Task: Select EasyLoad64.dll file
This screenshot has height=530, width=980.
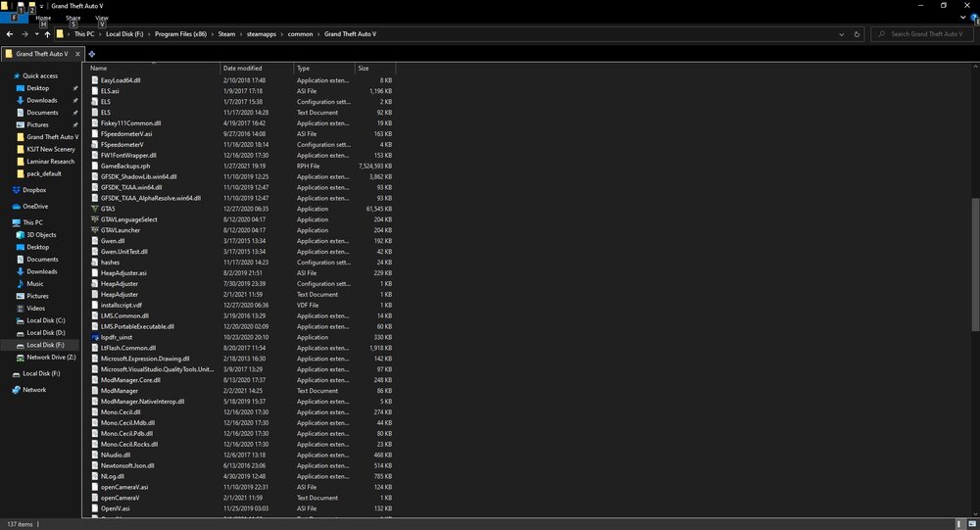Action: tap(121, 80)
